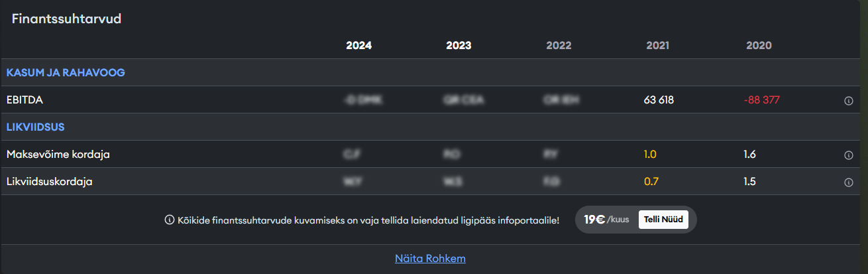The image size is (868, 274).
Task: Click the info icon in the EBITDA row
Action: pyautogui.click(x=848, y=101)
